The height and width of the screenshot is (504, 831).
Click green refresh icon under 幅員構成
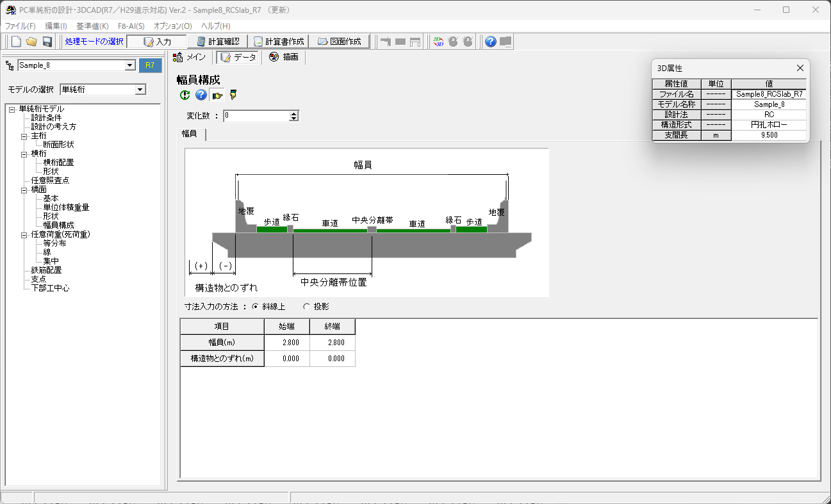[x=185, y=95]
